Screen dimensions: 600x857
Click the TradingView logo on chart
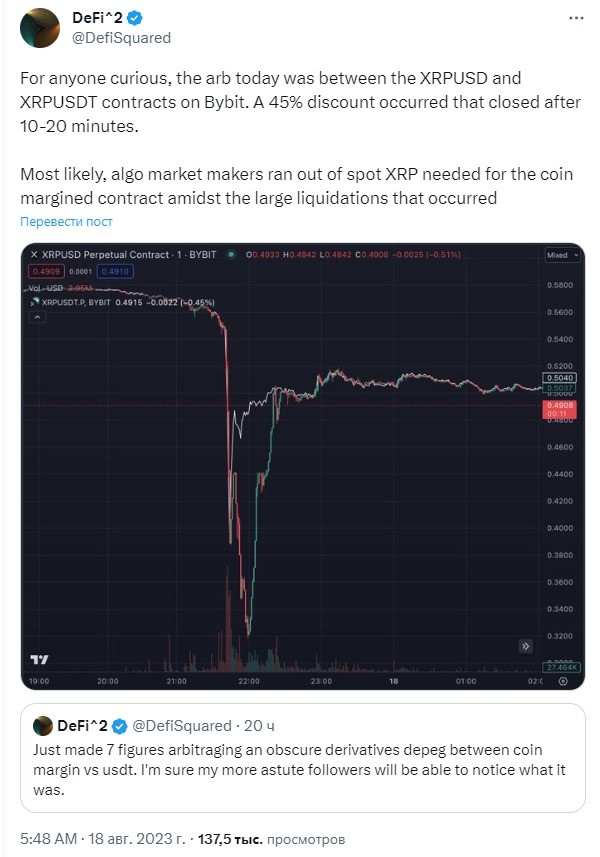39,660
